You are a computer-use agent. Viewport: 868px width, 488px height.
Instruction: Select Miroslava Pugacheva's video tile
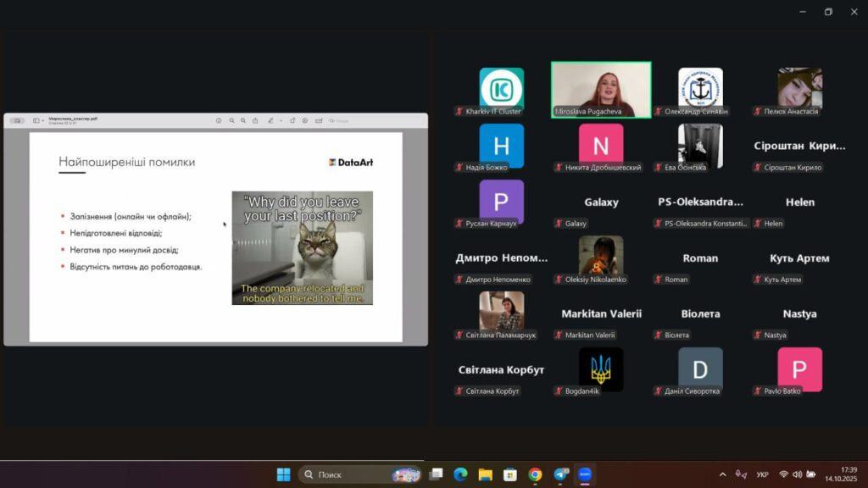point(601,89)
